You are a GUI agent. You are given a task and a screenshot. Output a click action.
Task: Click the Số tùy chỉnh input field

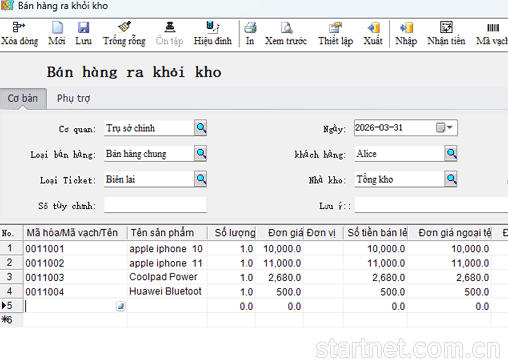tap(155, 205)
